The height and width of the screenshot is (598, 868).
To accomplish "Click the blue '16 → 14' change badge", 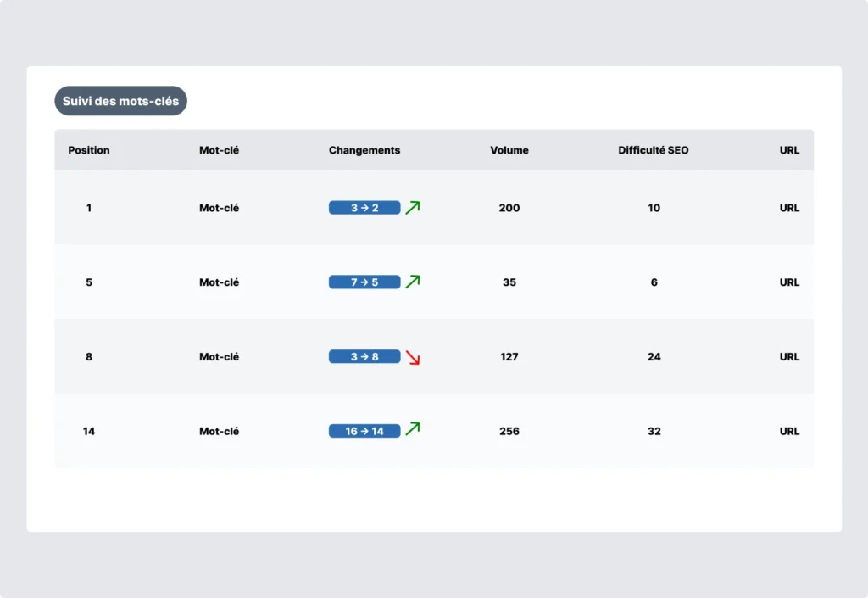I will (364, 431).
